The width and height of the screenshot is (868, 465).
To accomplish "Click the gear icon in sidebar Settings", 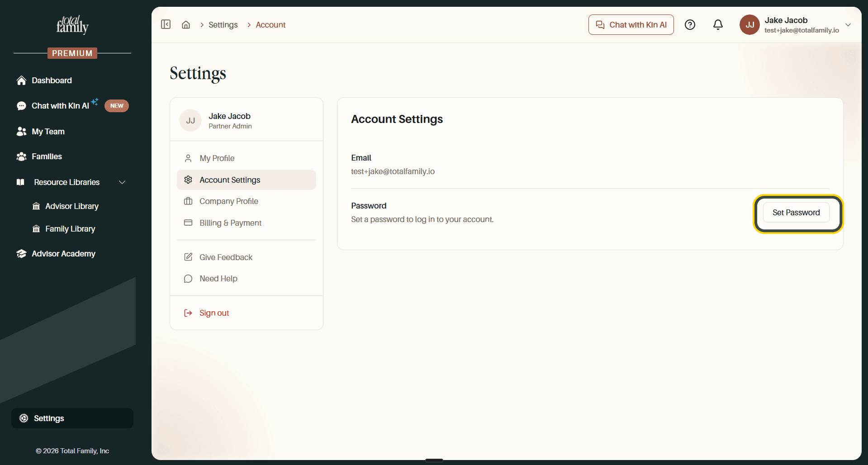I will click(x=24, y=418).
